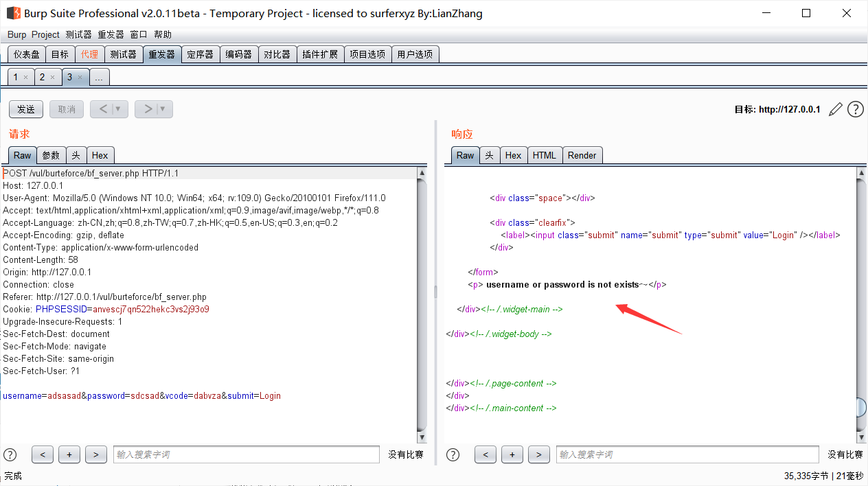Viewport: 868px width, 486px height.
Task: Focus the response search input field
Action: tap(687, 454)
